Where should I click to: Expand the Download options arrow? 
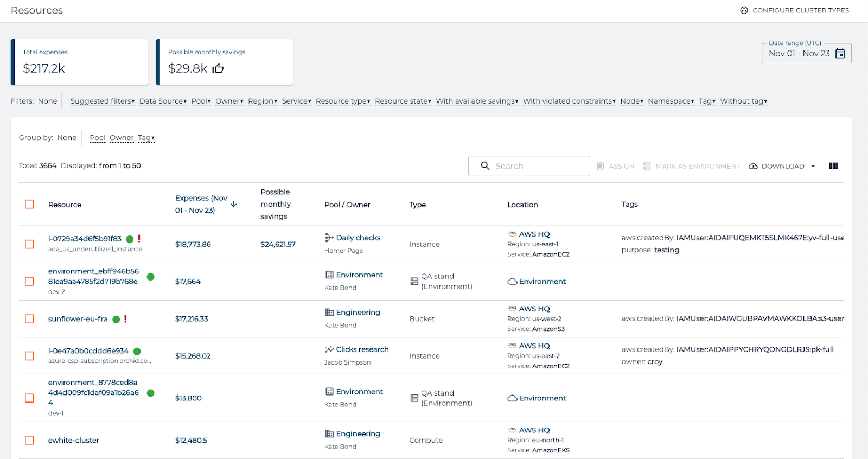tap(813, 167)
